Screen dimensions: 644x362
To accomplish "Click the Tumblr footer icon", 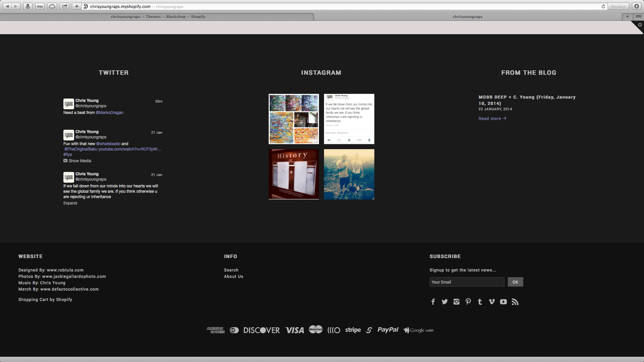I will (480, 302).
